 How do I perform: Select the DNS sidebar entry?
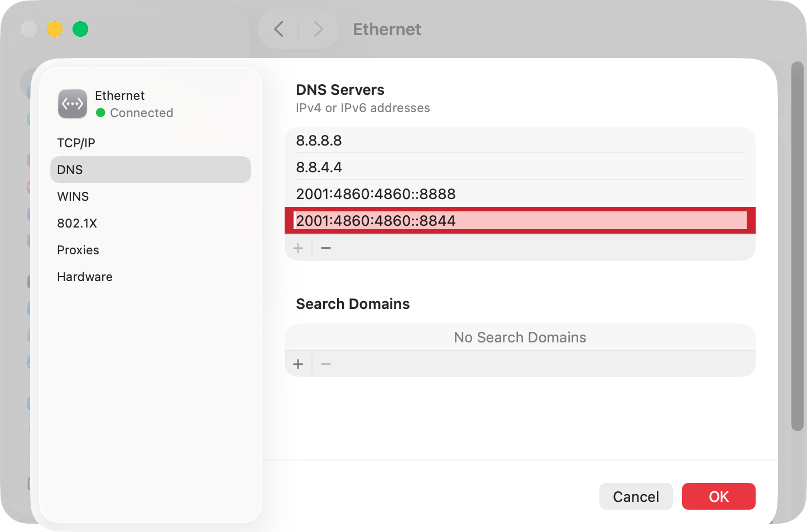[x=69, y=170]
